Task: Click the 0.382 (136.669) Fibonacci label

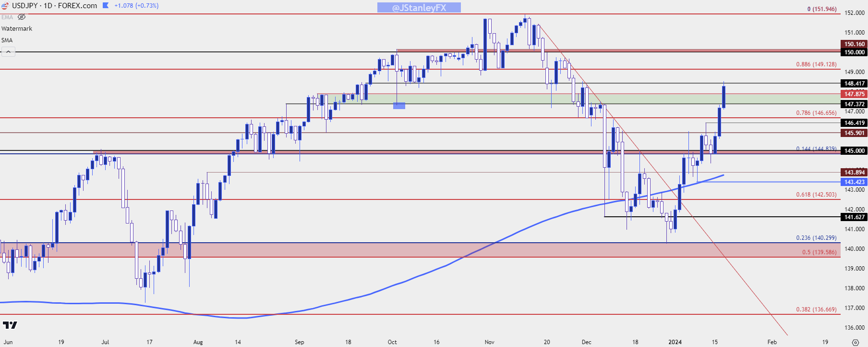Action: 816,310
